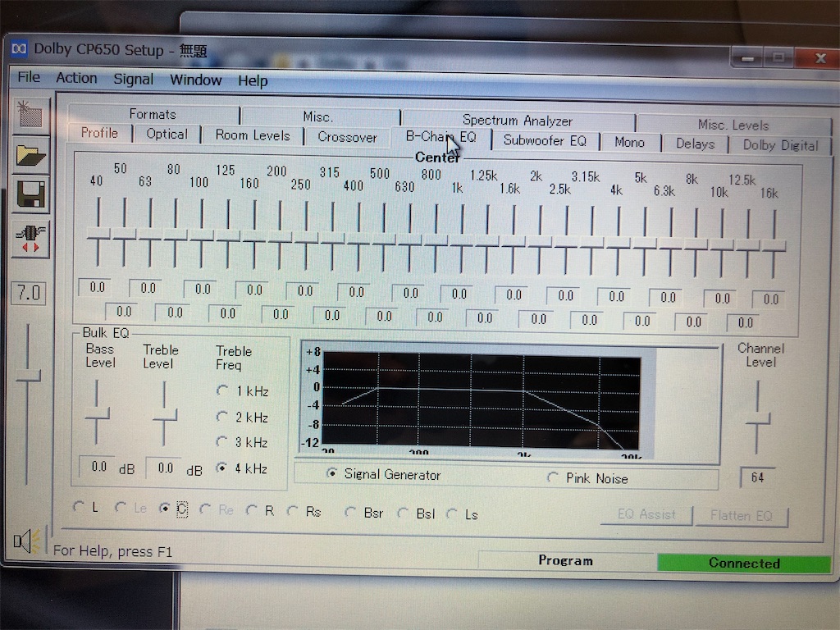The width and height of the screenshot is (840, 630).
Task: Click the 40 Hz EQ slider
Action: pyautogui.click(x=98, y=232)
